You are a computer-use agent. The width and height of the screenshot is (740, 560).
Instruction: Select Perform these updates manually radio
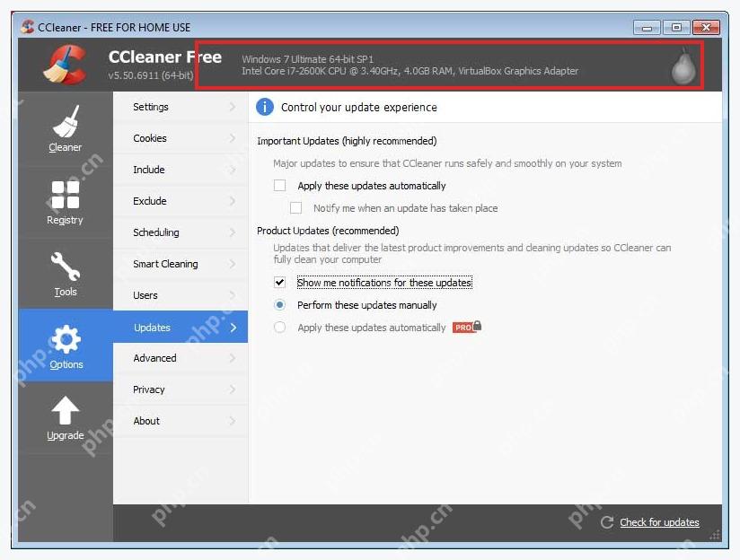click(x=280, y=305)
